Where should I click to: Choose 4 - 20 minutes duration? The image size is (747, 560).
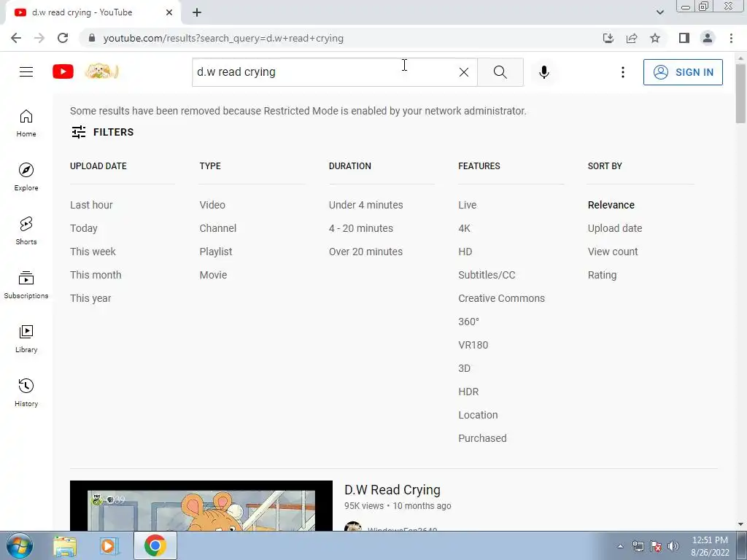point(361,228)
